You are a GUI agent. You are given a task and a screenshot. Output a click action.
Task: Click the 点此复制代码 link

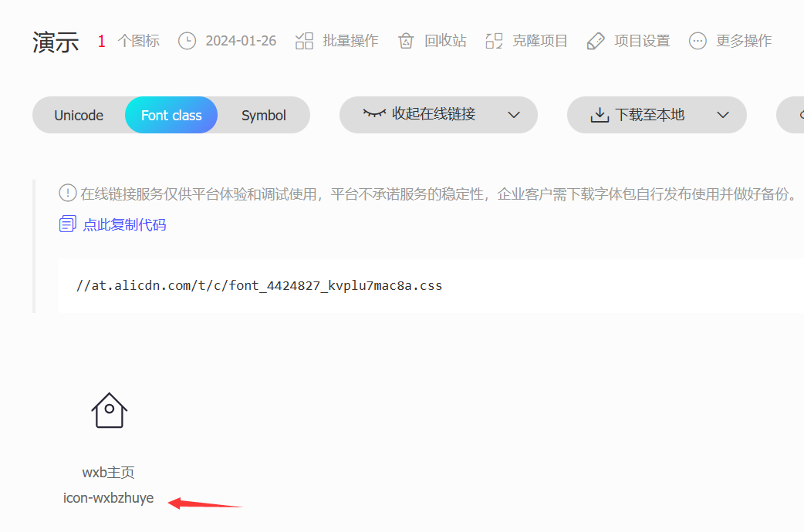124,225
